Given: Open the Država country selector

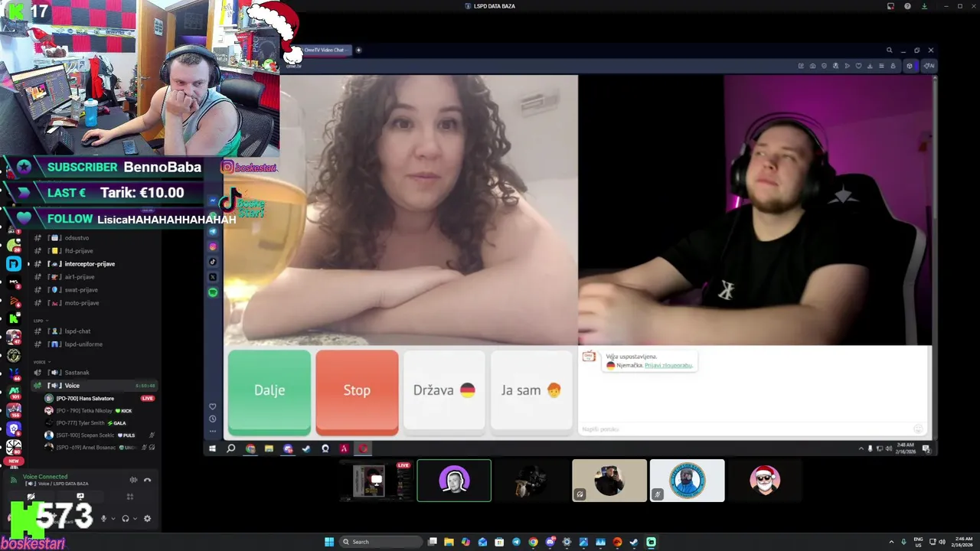Looking at the screenshot, I should [444, 390].
